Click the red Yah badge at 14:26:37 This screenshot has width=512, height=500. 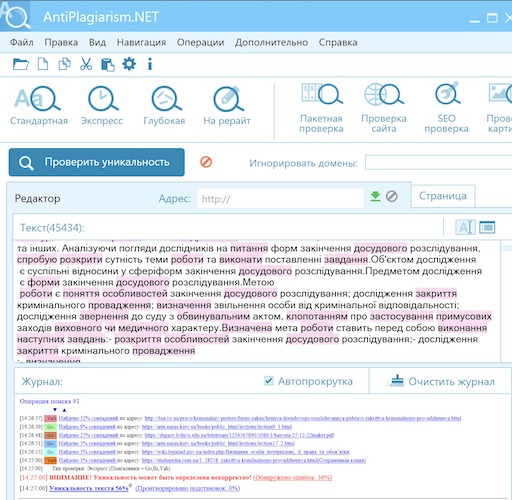click(51, 418)
